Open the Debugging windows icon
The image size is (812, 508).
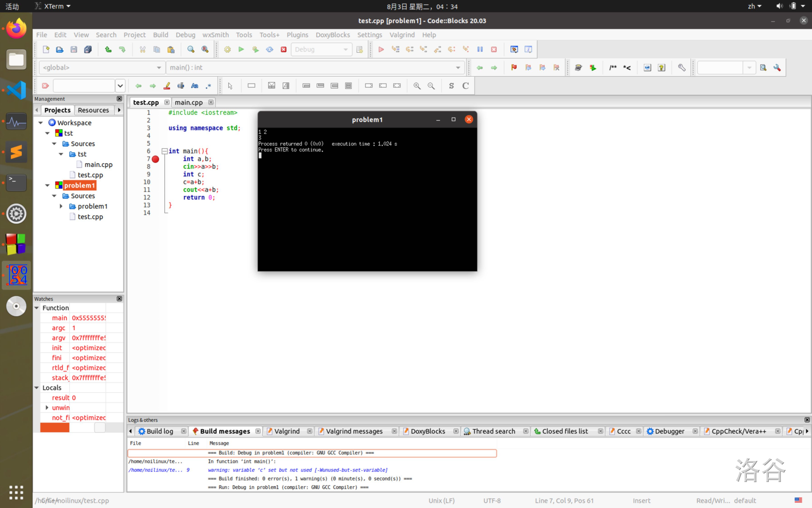coord(514,49)
